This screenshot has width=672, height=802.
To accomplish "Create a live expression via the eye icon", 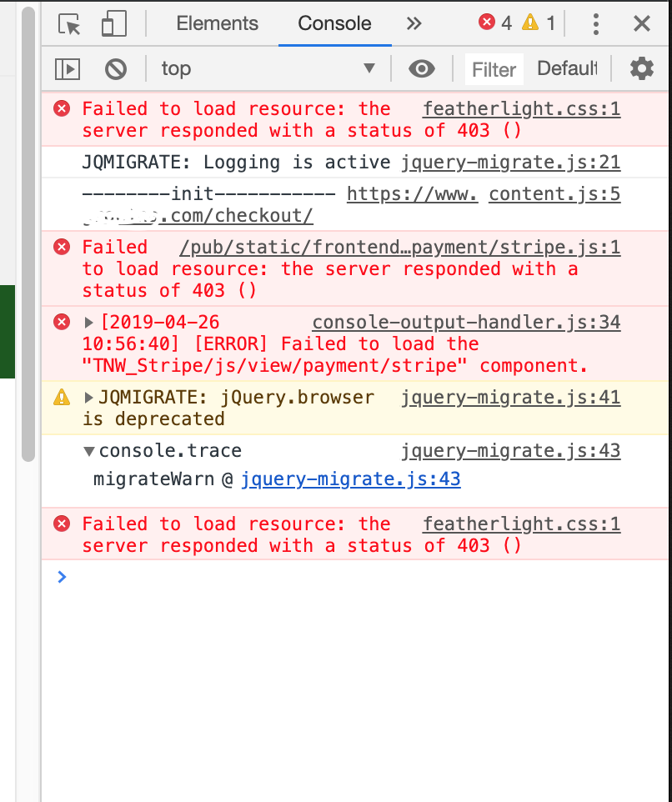I will pyautogui.click(x=422, y=68).
